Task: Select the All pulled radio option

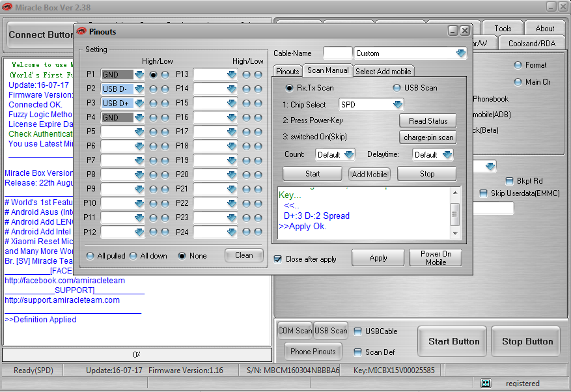Action: pos(106,256)
